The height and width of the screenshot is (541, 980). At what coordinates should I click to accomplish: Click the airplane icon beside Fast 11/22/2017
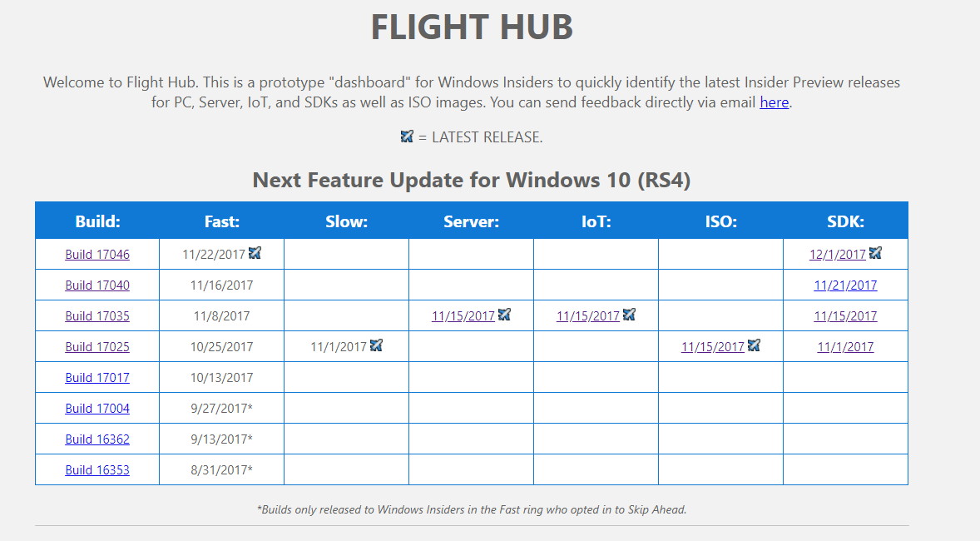tap(255, 253)
